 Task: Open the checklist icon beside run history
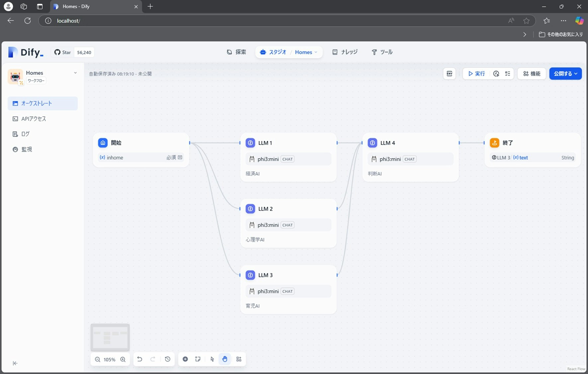click(x=508, y=74)
